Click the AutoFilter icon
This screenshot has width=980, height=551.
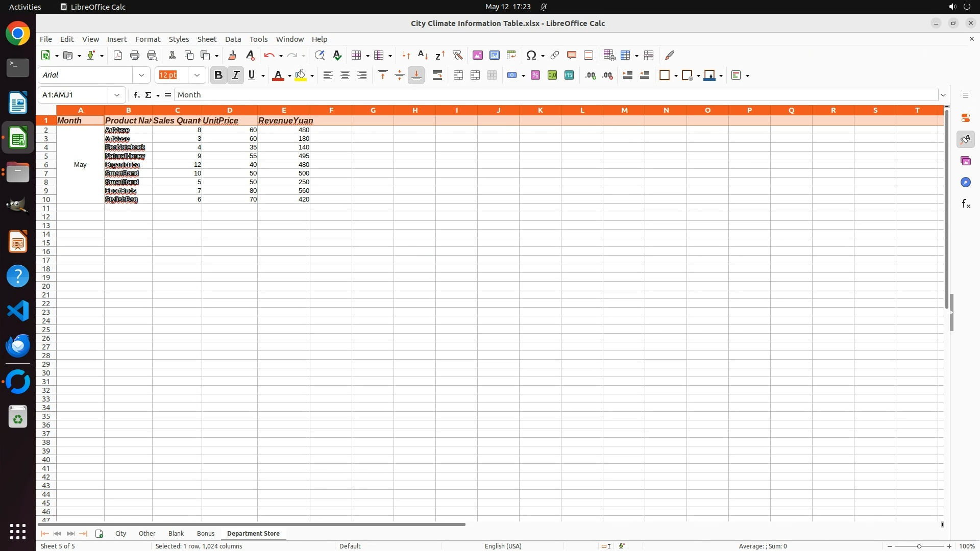click(x=457, y=55)
